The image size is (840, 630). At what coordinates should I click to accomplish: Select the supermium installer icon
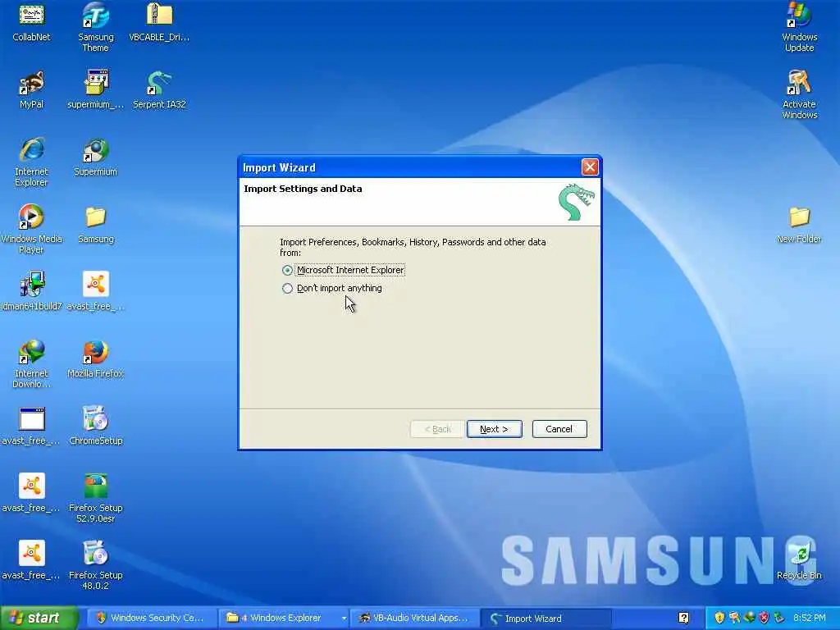coord(96,90)
